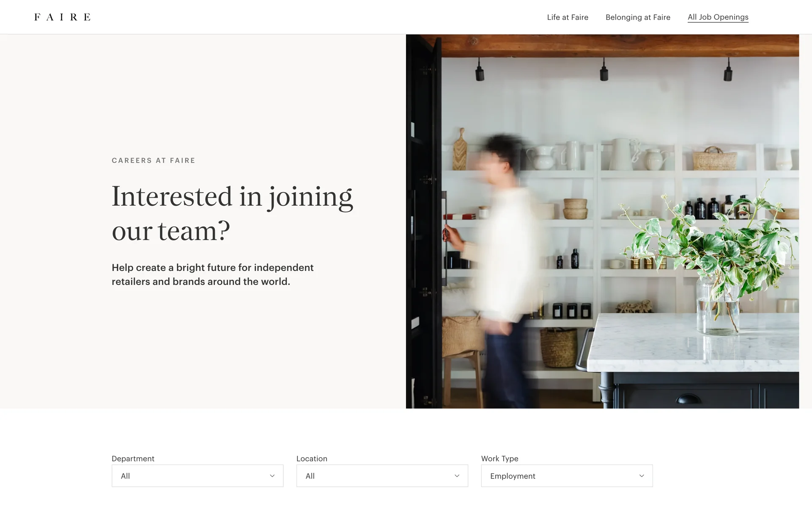Open the Life at Faire page
This screenshot has height=508, width=812.
point(568,17)
